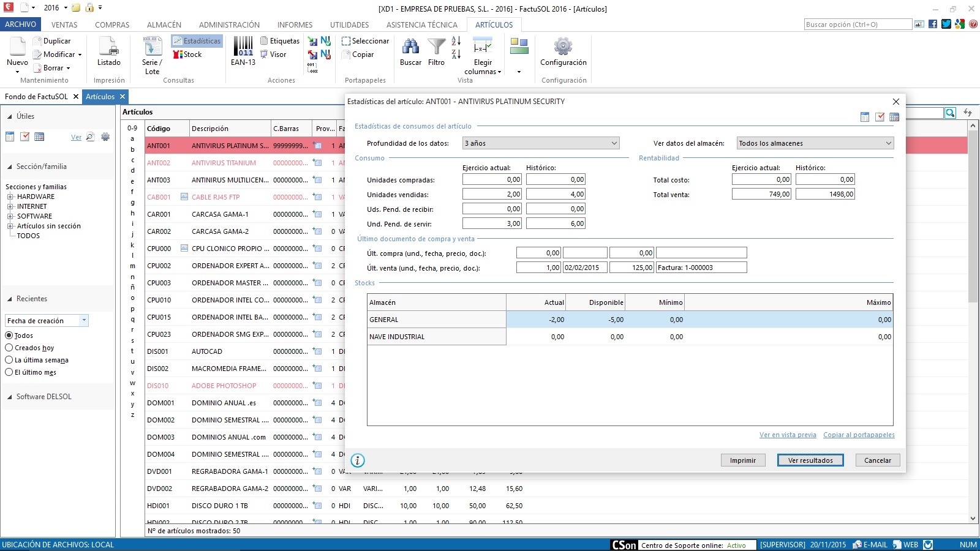Click the Filtro funnel icon
980x551 pixels.
click(437, 47)
